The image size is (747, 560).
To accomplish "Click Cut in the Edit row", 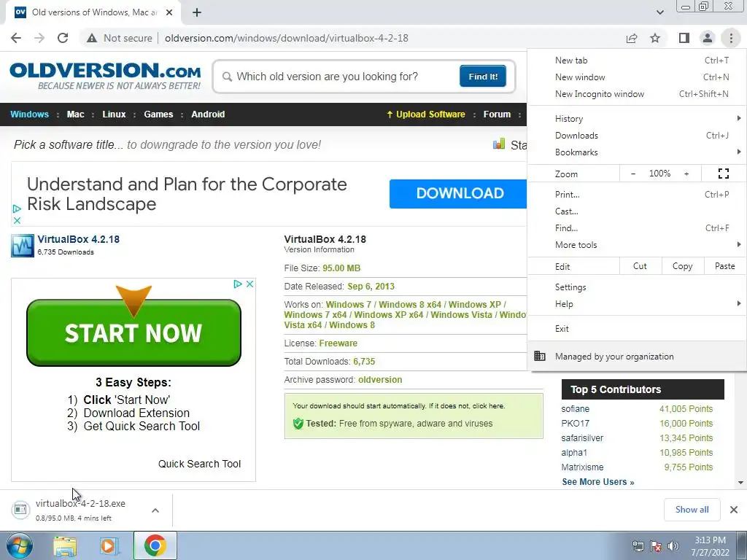I will (640, 266).
